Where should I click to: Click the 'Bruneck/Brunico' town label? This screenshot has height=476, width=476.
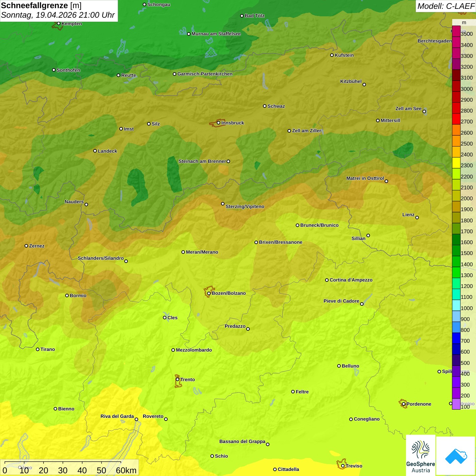click(319, 225)
